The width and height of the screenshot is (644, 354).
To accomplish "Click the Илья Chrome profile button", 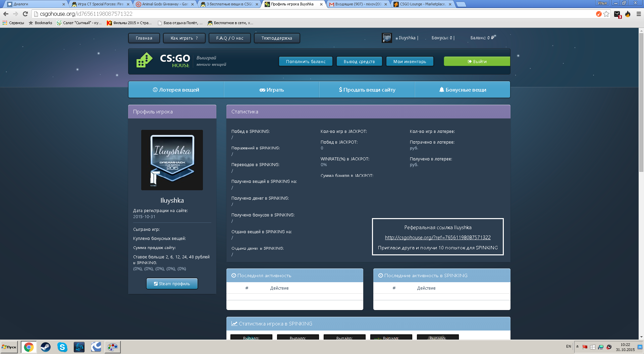I will pyautogui.click(x=602, y=3).
